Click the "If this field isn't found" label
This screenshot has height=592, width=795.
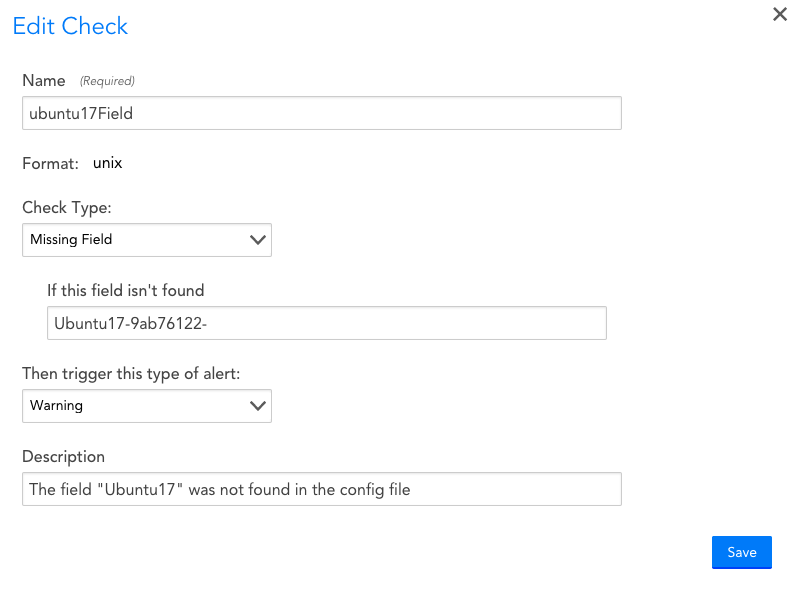pos(126,290)
